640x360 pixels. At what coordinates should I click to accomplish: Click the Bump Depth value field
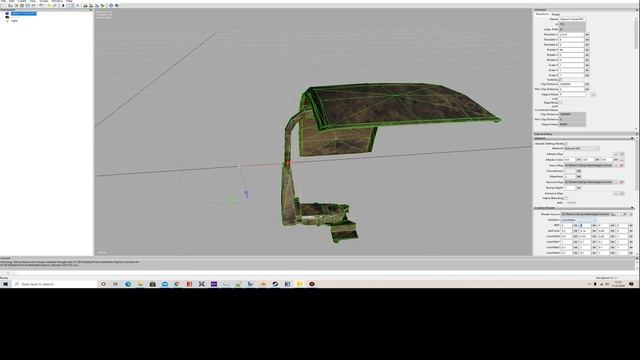pyautogui.click(x=570, y=188)
